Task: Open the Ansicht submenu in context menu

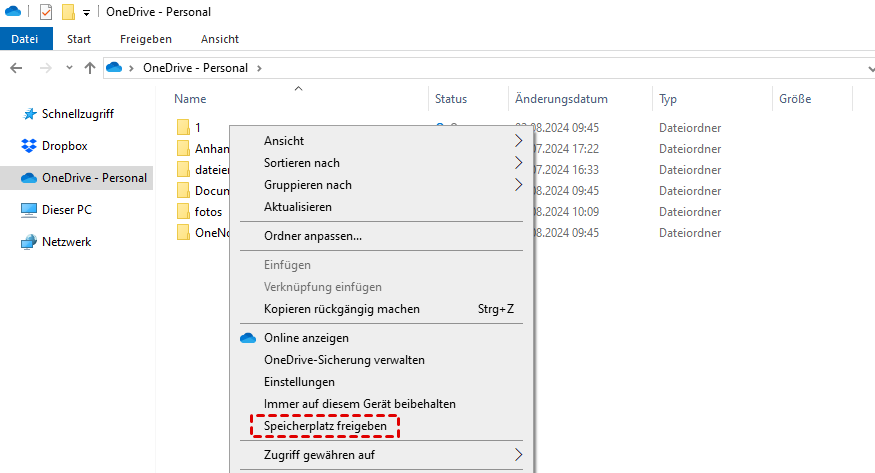Action: point(382,141)
